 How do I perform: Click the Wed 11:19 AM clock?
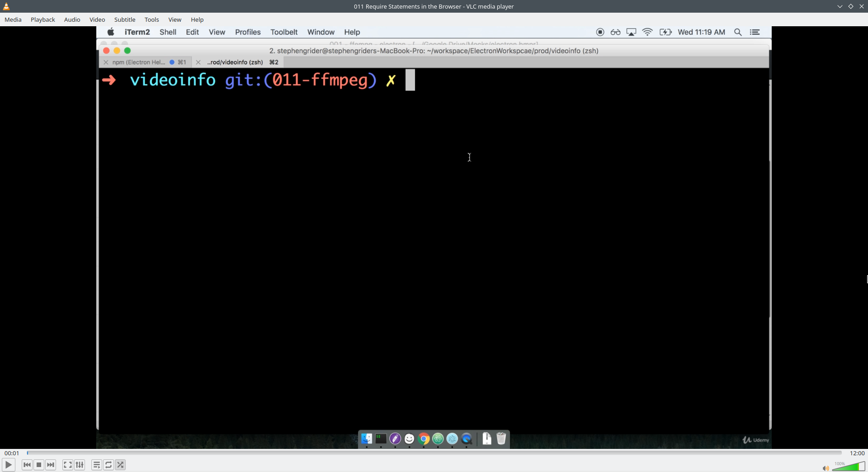tap(702, 32)
